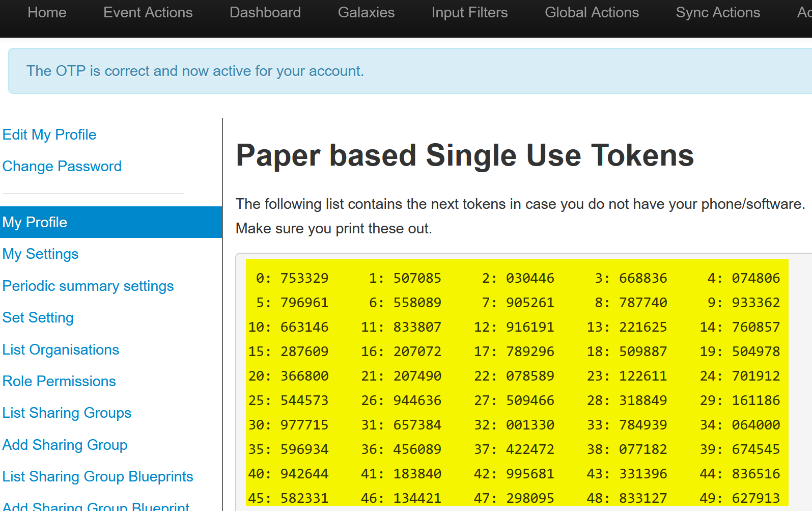Select token 44 value 836516
Image resolution: width=812 pixels, height=511 pixels.
tap(756, 474)
